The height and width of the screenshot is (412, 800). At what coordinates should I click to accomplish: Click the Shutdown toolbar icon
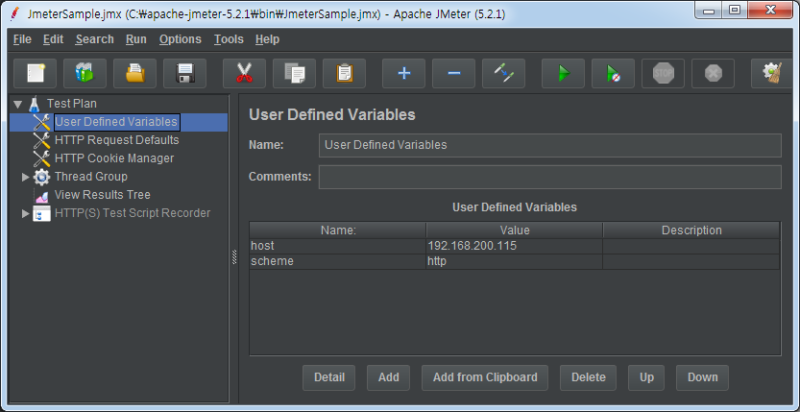[713, 73]
